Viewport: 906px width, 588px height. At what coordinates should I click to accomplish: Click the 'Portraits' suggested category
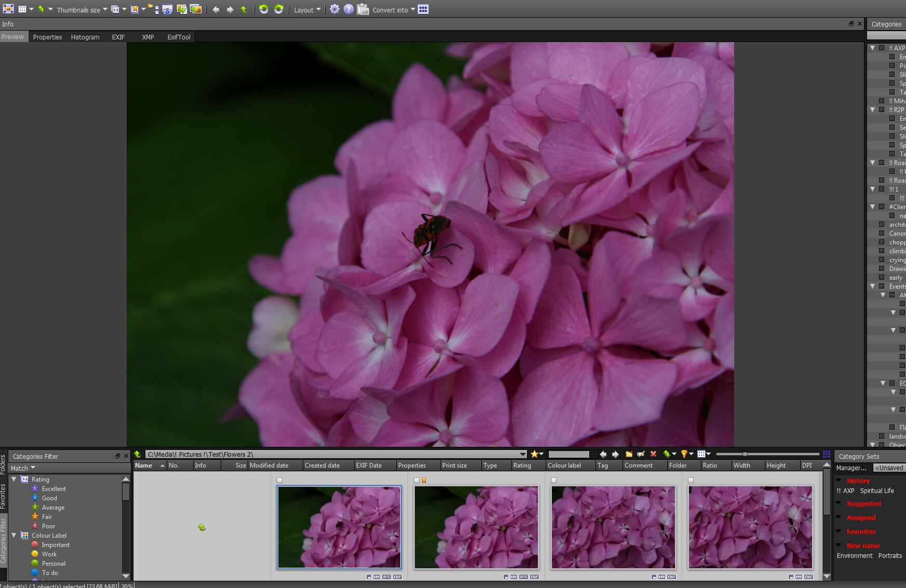pyautogui.click(x=890, y=556)
